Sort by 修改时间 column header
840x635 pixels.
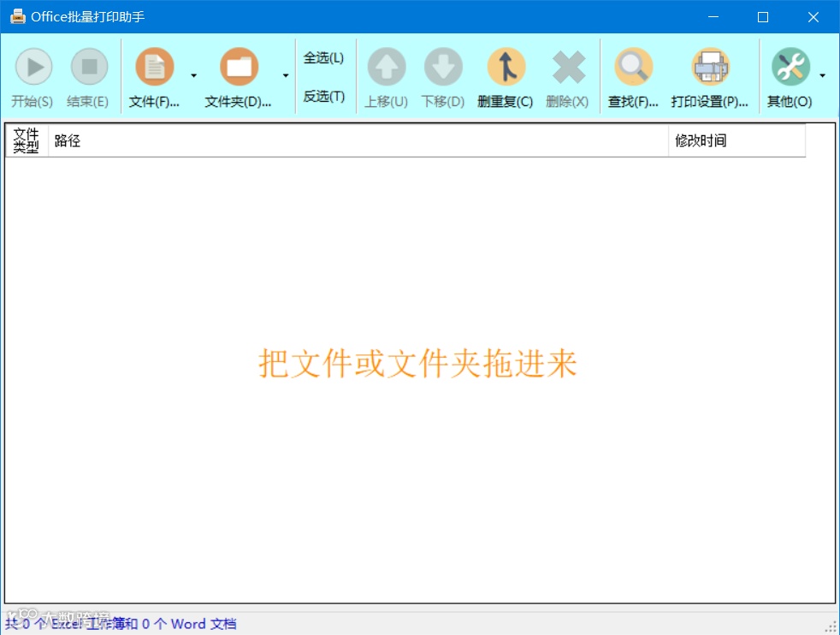coord(736,140)
